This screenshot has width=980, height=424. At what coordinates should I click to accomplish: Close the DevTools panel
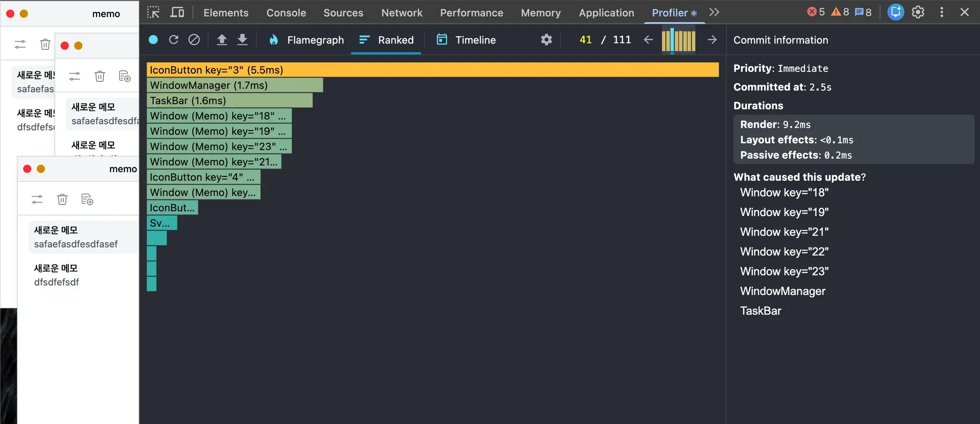tap(965, 12)
